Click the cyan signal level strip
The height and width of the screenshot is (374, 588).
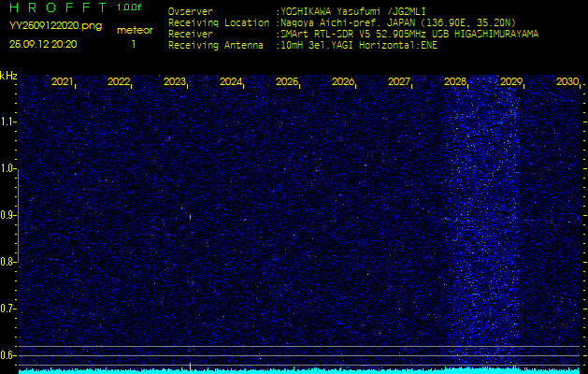(300, 371)
